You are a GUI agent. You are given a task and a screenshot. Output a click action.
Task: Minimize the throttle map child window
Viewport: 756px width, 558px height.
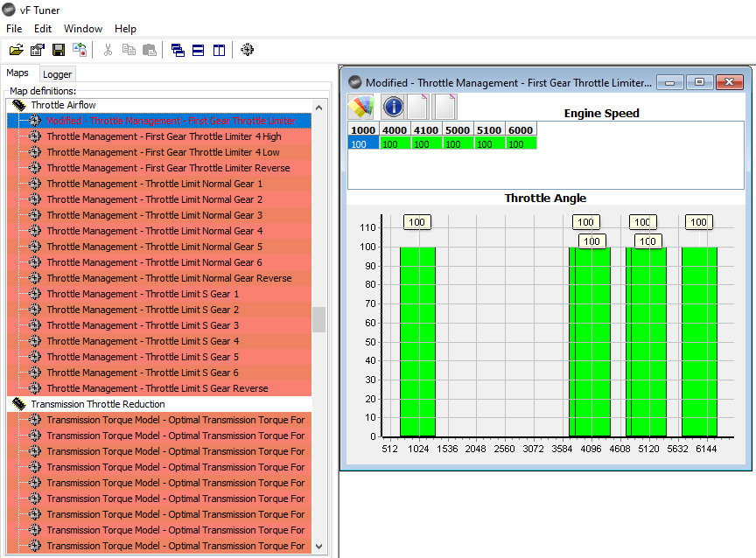(x=669, y=82)
